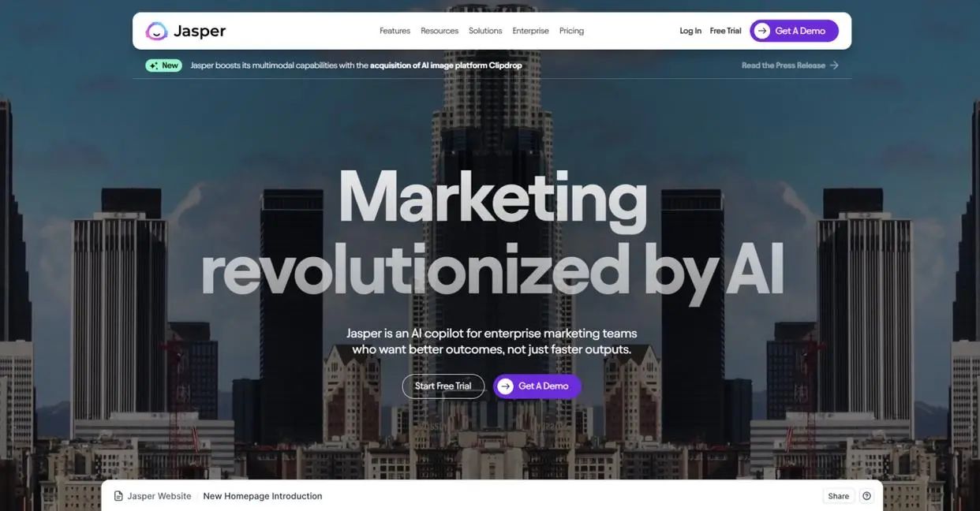
Task: Click the Share button
Action: click(x=839, y=496)
